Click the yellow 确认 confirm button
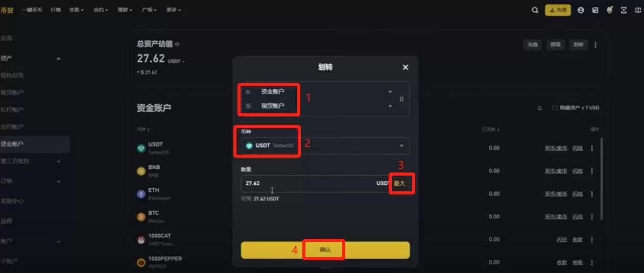Image resolution: width=644 pixels, height=273 pixels. [x=325, y=250]
